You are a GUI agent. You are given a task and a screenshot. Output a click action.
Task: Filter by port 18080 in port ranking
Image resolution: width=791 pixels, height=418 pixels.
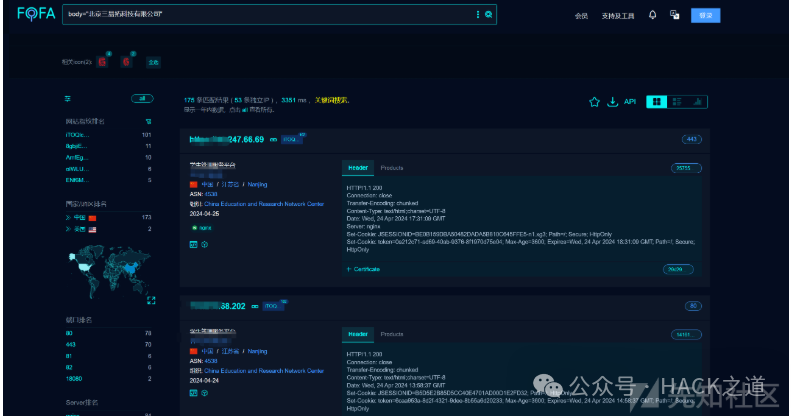(74, 379)
